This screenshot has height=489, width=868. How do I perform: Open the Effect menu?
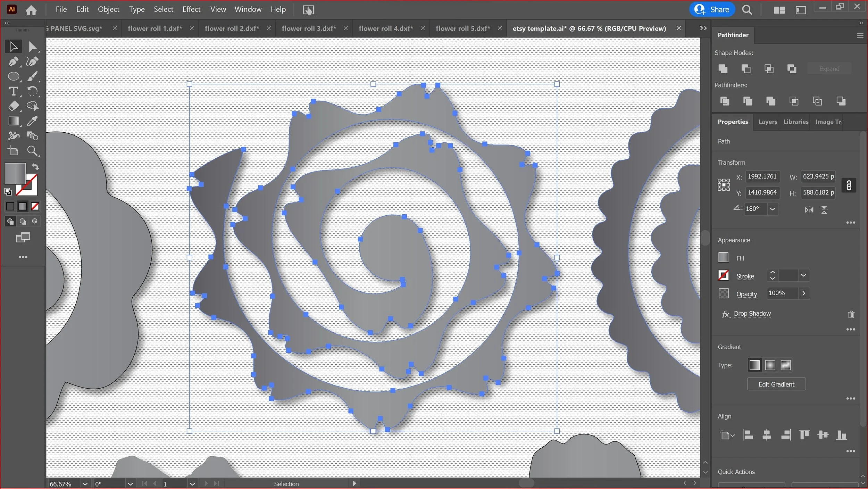[191, 9]
